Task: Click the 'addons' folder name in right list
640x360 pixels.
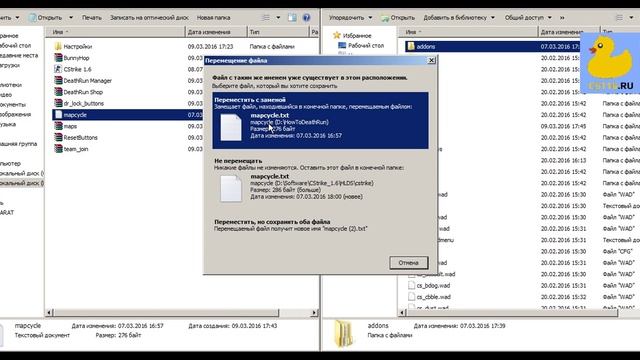Action: (426, 47)
